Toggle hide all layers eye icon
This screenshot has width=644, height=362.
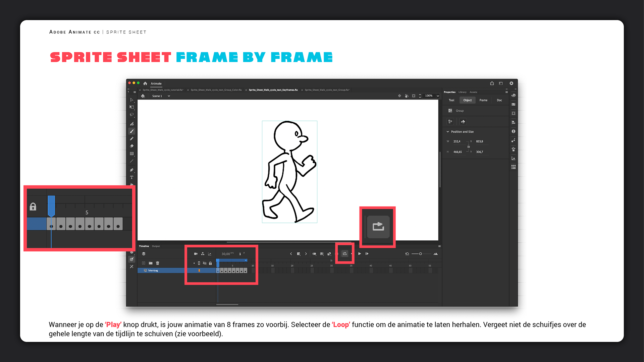[205, 263]
